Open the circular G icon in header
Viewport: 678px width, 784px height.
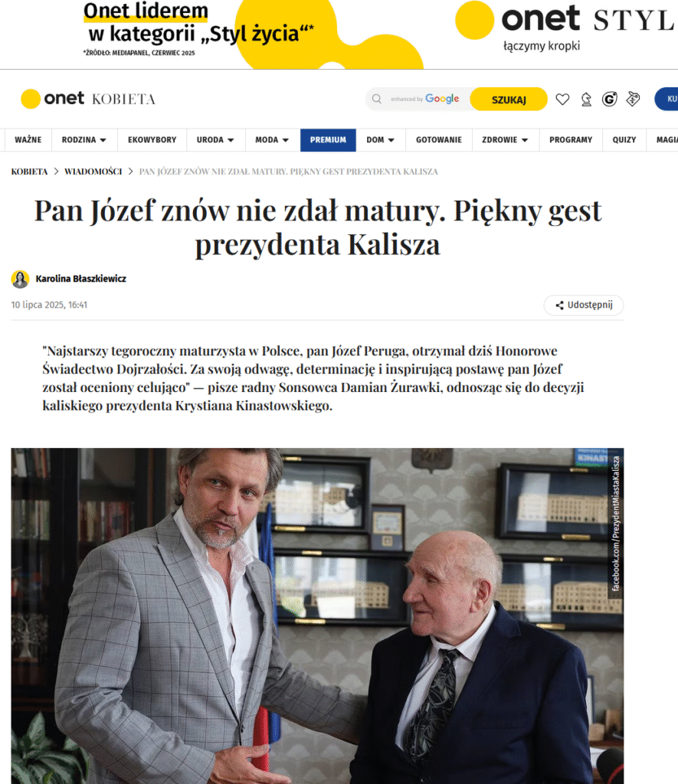(610, 99)
